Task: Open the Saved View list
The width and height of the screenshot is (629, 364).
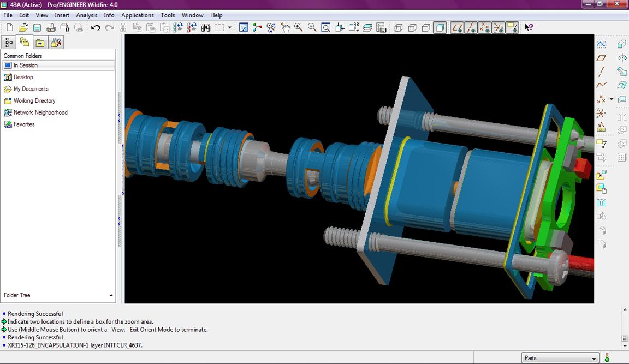Action: point(354,28)
